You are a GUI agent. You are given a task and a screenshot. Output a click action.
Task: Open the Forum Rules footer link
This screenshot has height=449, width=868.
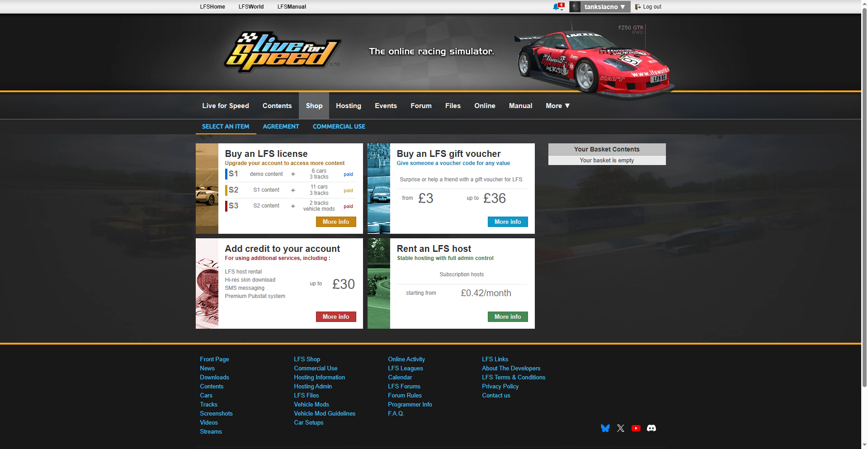[x=405, y=396]
